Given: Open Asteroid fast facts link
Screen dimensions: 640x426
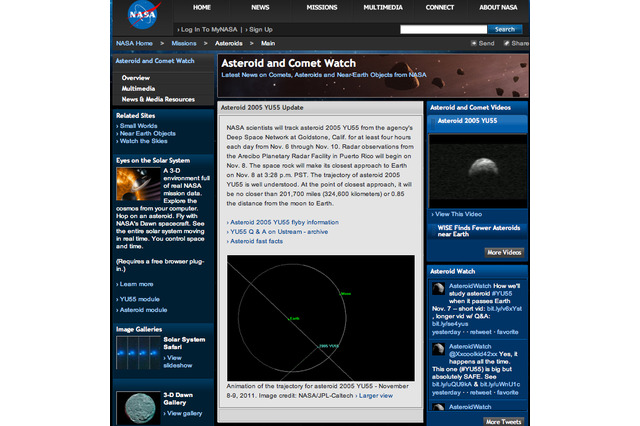Looking at the screenshot, I should [x=256, y=241].
